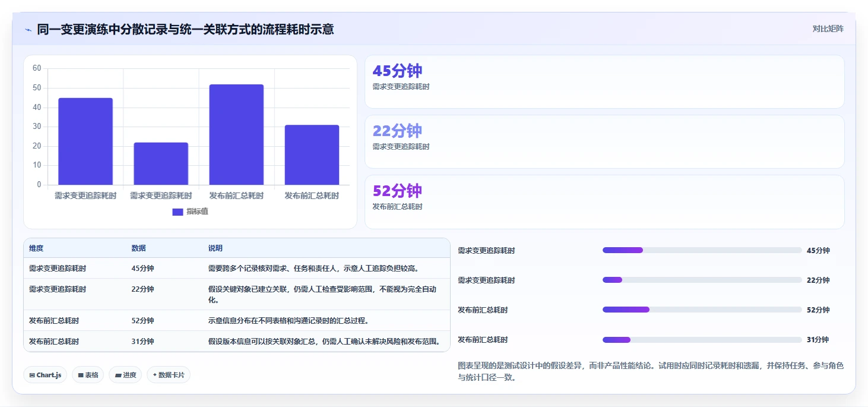Click the x-axis label under the tallest bar
The width and height of the screenshot is (868, 407).
[x=236, y=195]
